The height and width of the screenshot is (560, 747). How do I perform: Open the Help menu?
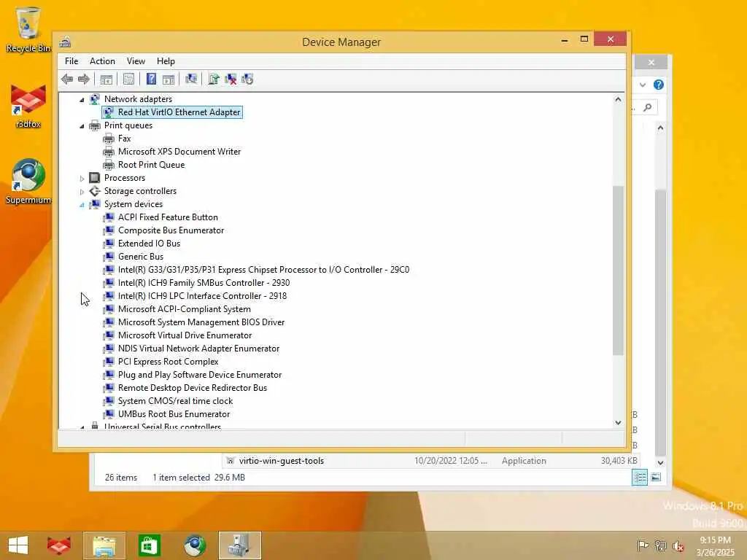[x=166, y=61]
